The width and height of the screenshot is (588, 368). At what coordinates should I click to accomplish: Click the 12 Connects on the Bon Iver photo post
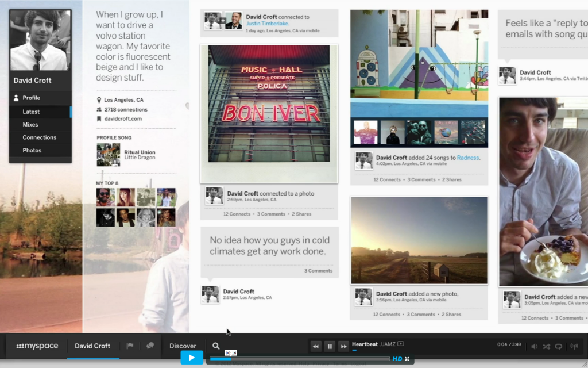pos(237,214)
